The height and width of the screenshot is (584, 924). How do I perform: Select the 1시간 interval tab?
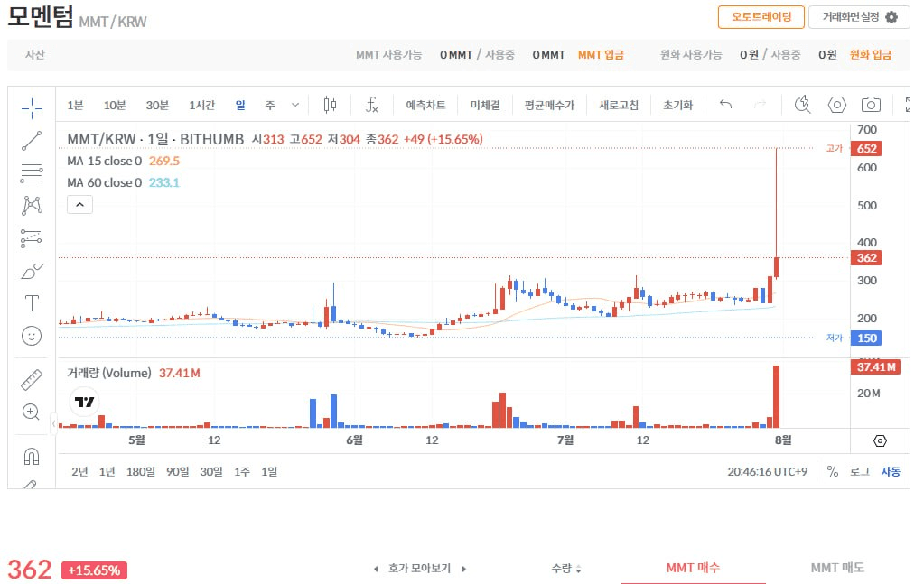[201, 105]
